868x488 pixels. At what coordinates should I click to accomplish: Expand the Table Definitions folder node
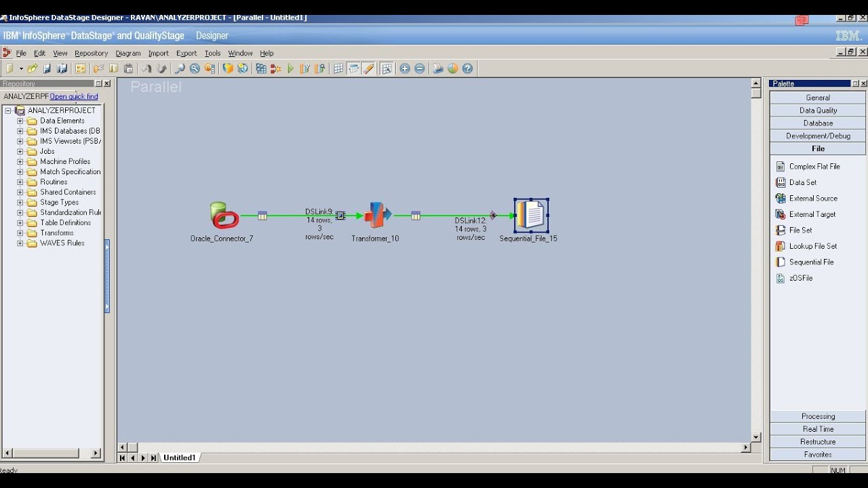tap(20, 223)
